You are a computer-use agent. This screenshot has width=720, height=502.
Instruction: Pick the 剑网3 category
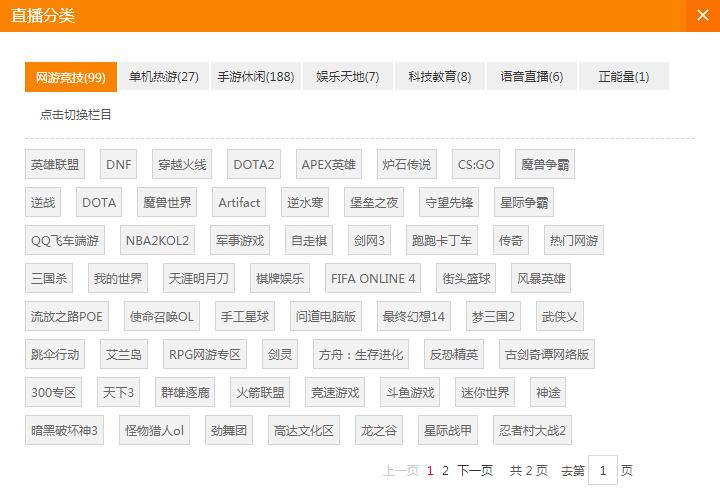pyautogui.click(x=369, y=240)
